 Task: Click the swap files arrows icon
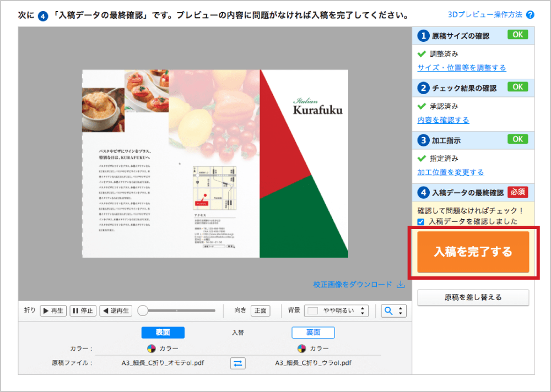[237, 363]
